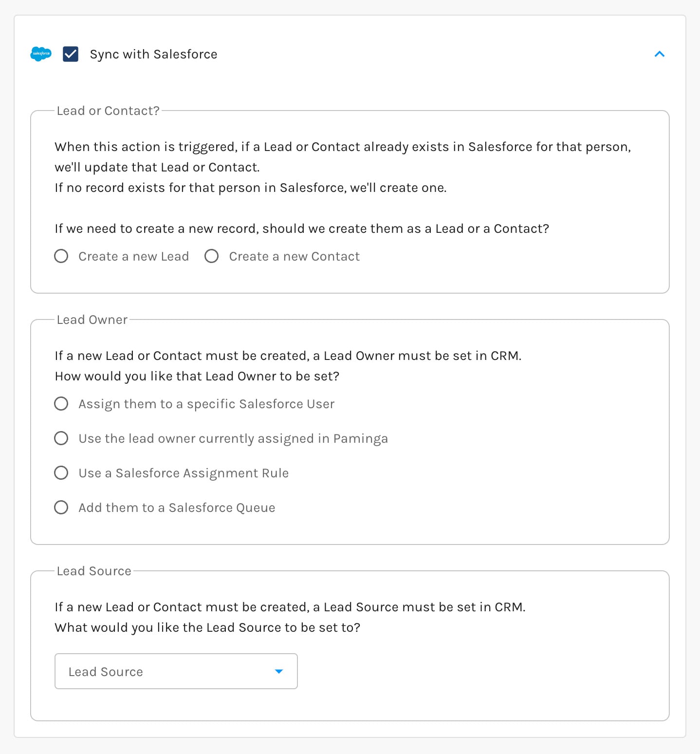Image resolution: width=700 pixels, height=754 pixels.
Task: Click the "Lead or Contact?" section legend
Action: 108,111
